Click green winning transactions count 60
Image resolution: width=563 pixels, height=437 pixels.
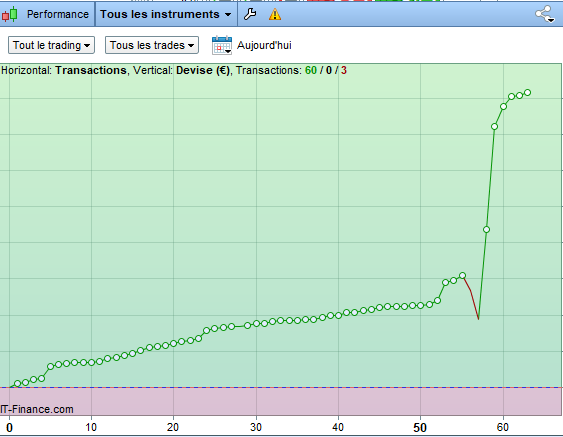coord(311,70)
